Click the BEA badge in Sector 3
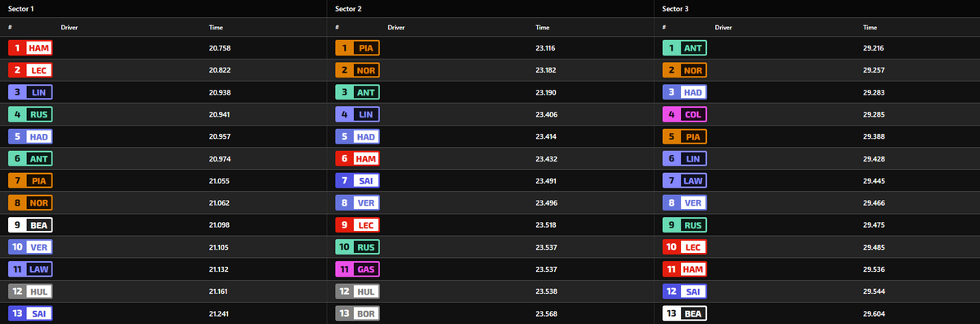 tap(684, 313)
